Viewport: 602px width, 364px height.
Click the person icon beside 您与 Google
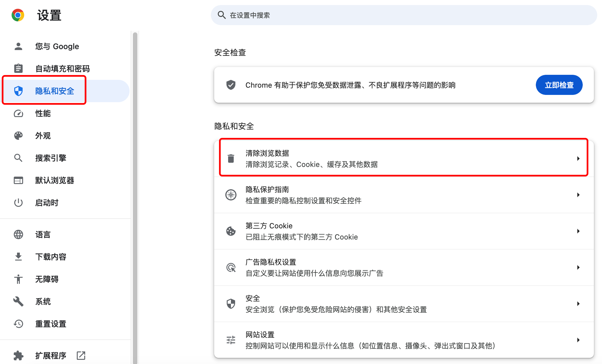(18, 46)
